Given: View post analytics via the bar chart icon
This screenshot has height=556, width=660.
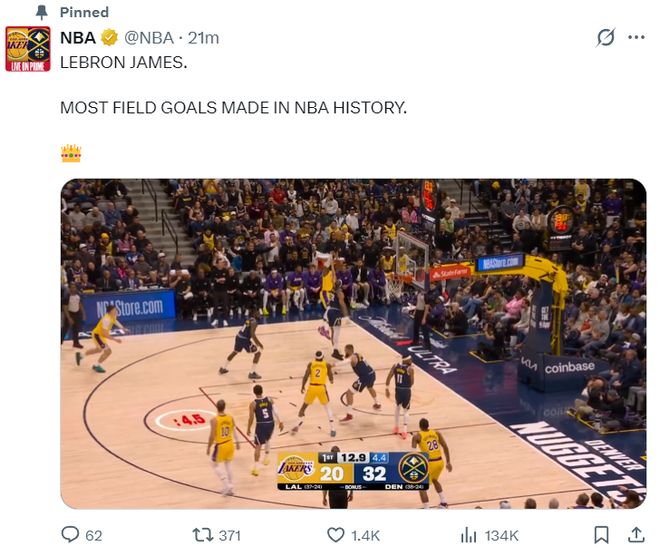Looking at the screenshot, I should (x=467, y=535).
